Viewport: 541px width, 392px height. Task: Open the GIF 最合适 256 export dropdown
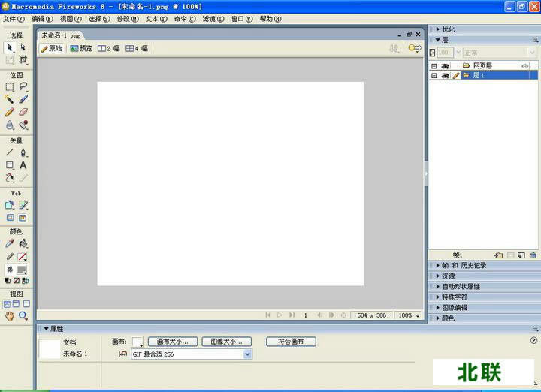coord(248,354)
